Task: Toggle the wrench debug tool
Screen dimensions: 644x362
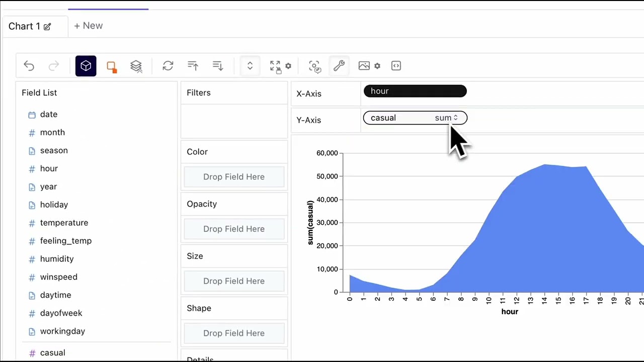Action: 339,66
